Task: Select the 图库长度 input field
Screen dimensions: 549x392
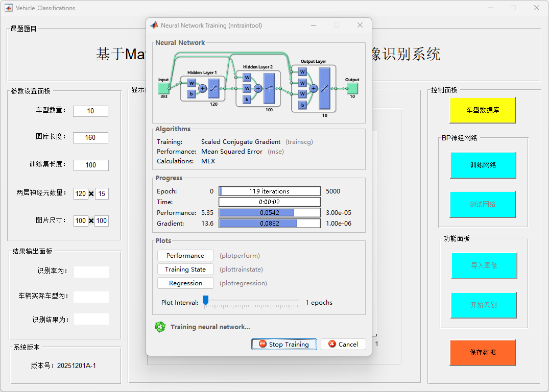Action: tap(90, 137)
